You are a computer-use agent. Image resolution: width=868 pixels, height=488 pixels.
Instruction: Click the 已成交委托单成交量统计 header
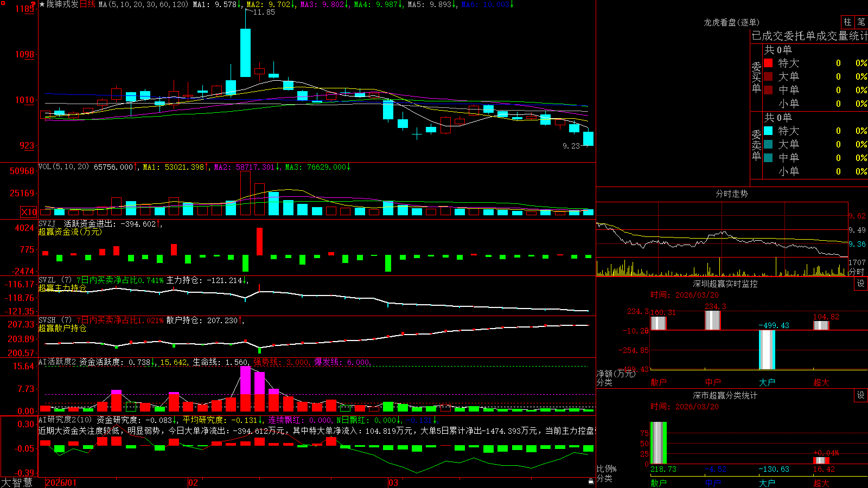point(809,36)
